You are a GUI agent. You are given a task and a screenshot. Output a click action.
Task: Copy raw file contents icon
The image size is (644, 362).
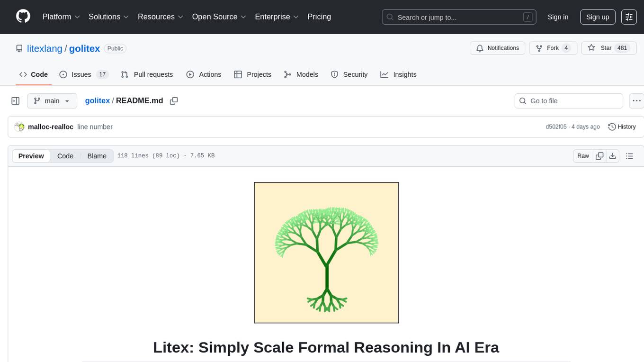pos(599,156)
